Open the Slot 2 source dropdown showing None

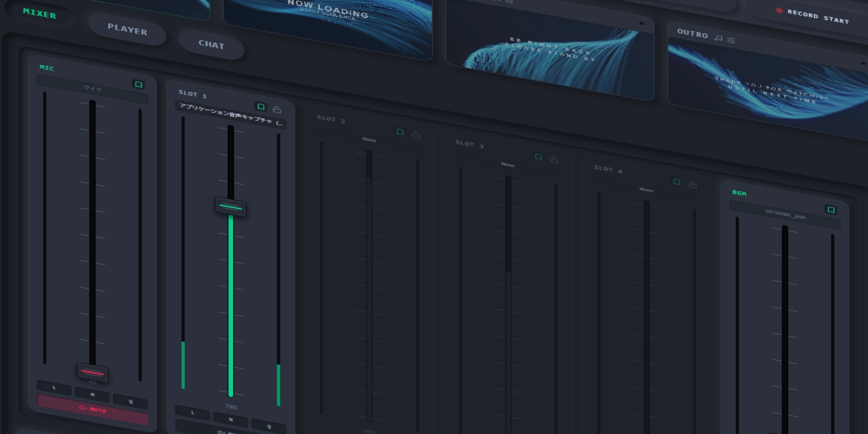[x=370, y=140]
